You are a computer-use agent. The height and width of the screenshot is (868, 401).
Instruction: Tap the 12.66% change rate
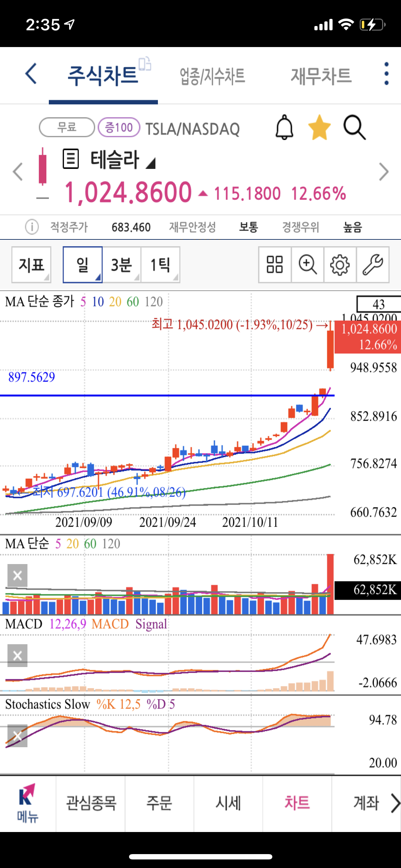(x=319, y=193)
